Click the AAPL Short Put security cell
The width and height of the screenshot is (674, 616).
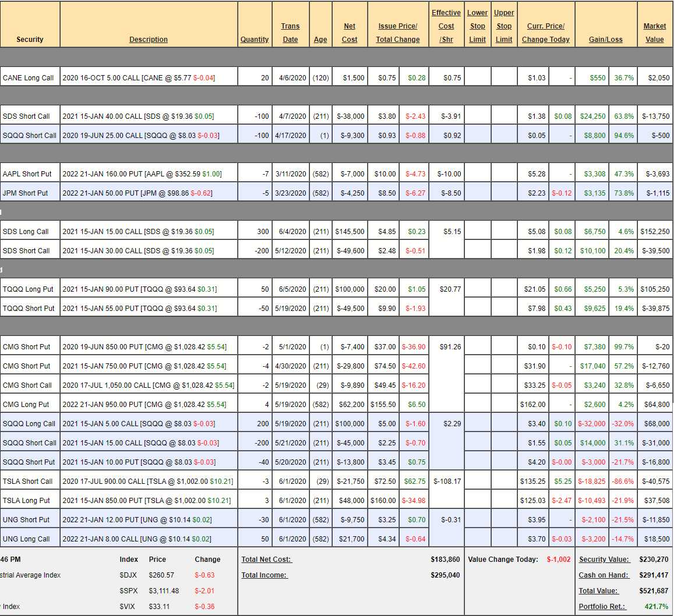[x=27, y=174]
